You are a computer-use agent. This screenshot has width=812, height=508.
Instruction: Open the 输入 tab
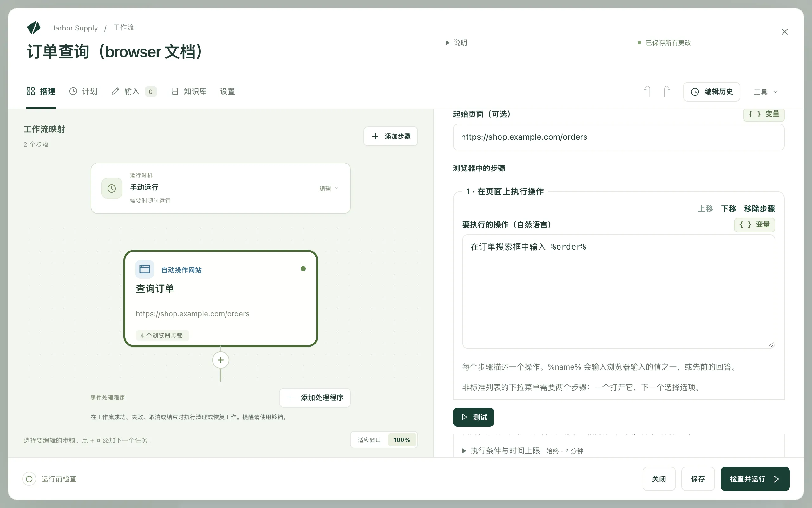134,91
